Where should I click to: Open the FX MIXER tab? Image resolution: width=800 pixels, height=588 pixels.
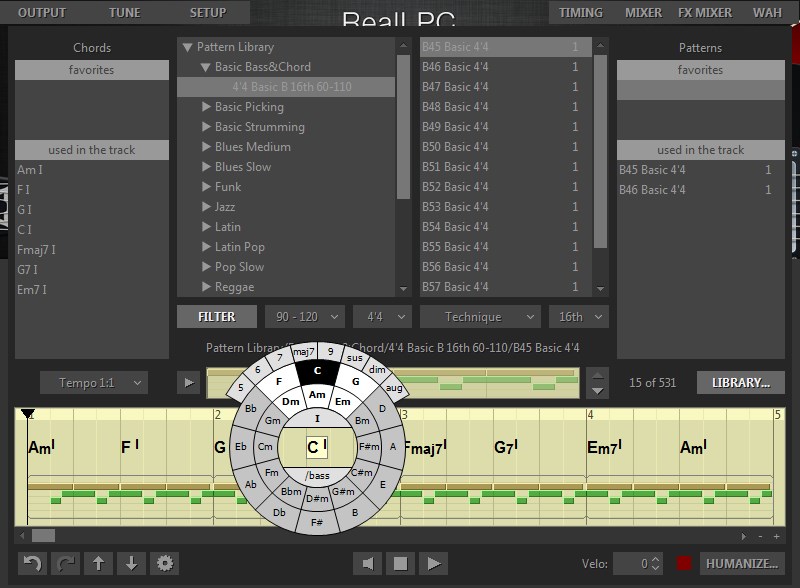pyautogui.click(x=705, y=12)
